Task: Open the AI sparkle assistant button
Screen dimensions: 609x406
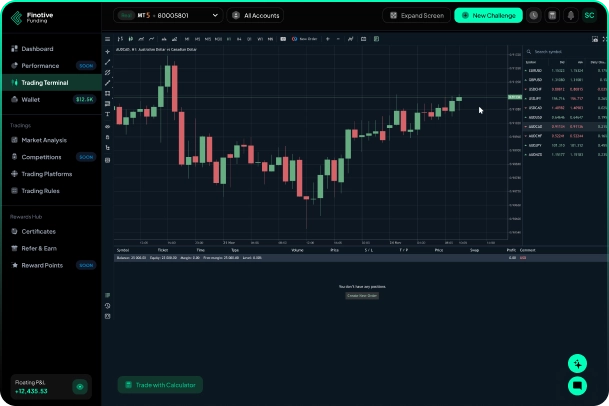Action: (578, 364)
